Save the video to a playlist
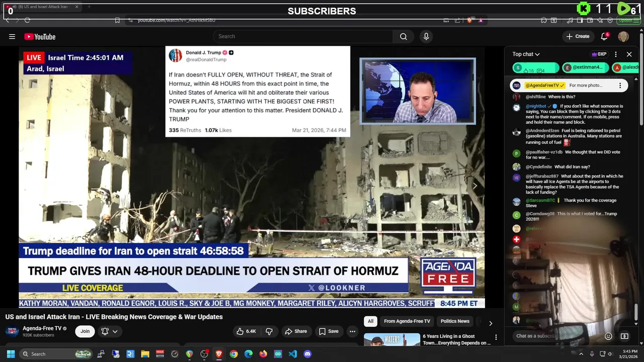Screen dimensions: 644x362 click(x=329, y=331)
